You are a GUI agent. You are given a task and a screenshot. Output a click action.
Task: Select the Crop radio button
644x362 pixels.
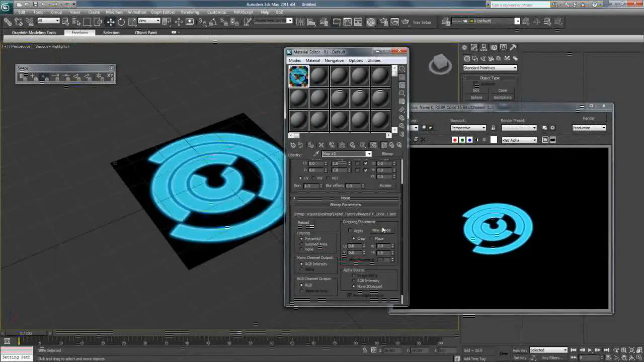pyautogui.click(x=354, y=239)
